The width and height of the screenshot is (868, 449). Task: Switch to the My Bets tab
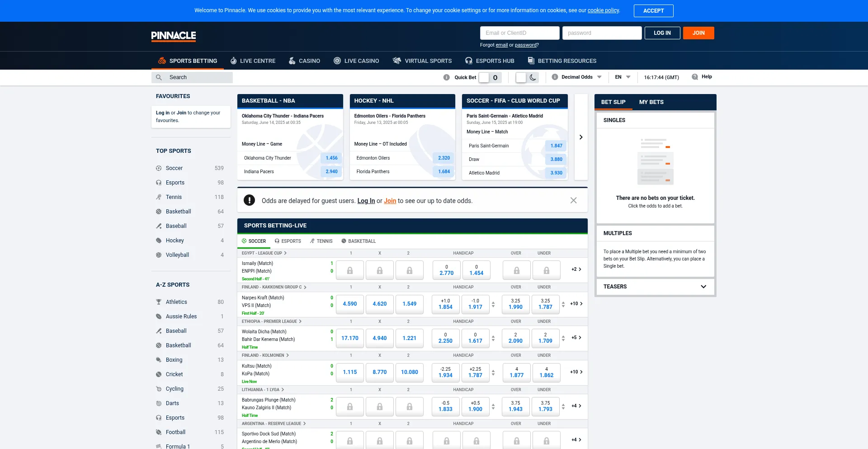point(651,102)
